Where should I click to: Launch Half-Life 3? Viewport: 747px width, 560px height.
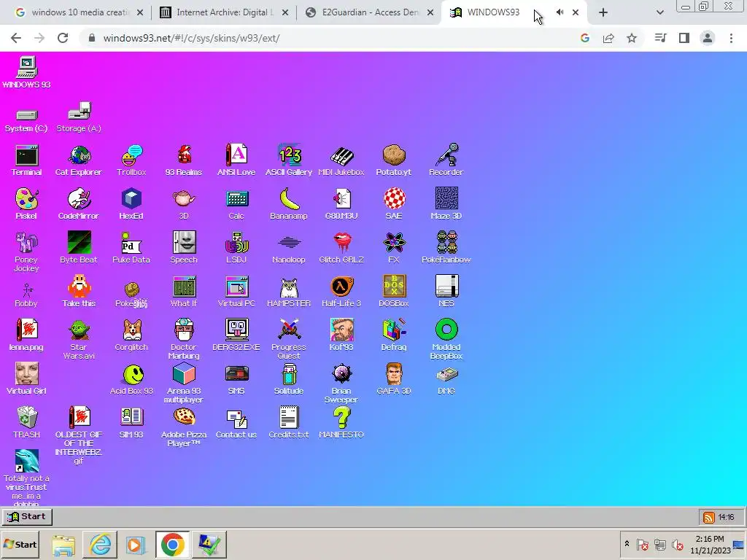click(341, 292)
